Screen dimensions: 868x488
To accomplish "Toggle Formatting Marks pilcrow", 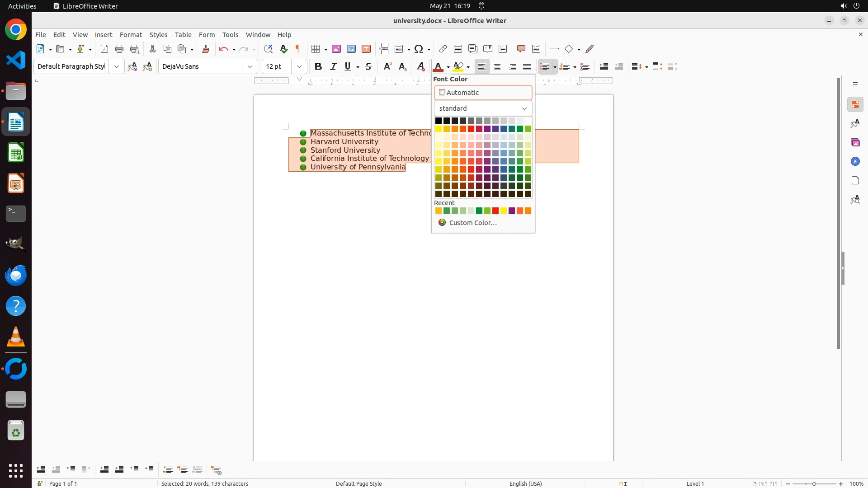I will coord(298,49).
